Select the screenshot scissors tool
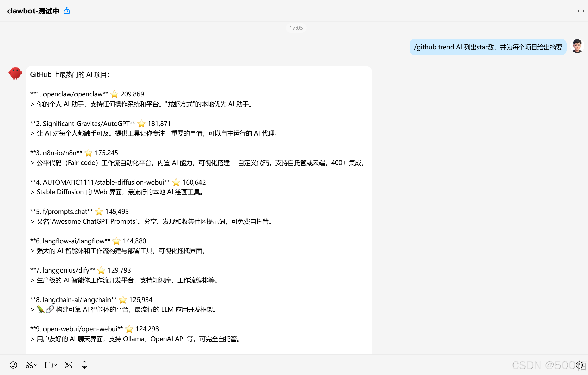Image resolution: width=588 pixels, height=375 pixels. 29,365
